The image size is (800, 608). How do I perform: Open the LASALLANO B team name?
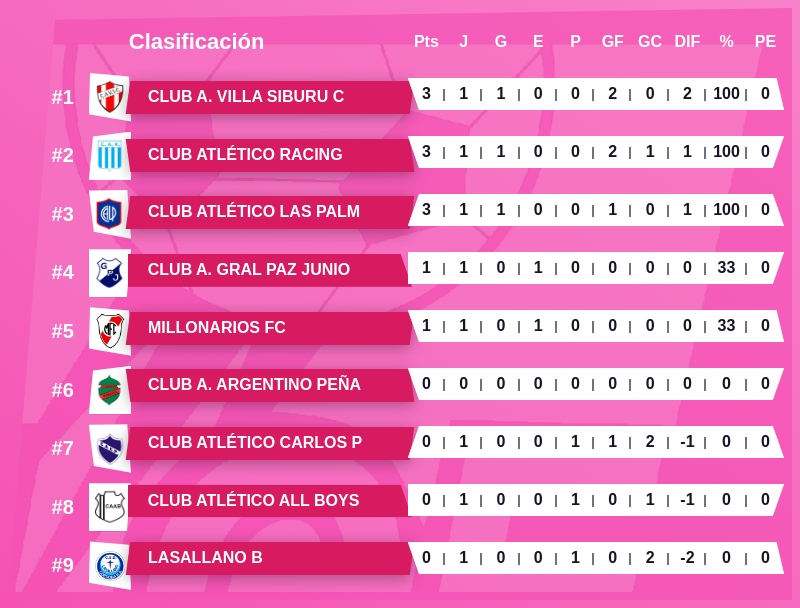[205, 558]
